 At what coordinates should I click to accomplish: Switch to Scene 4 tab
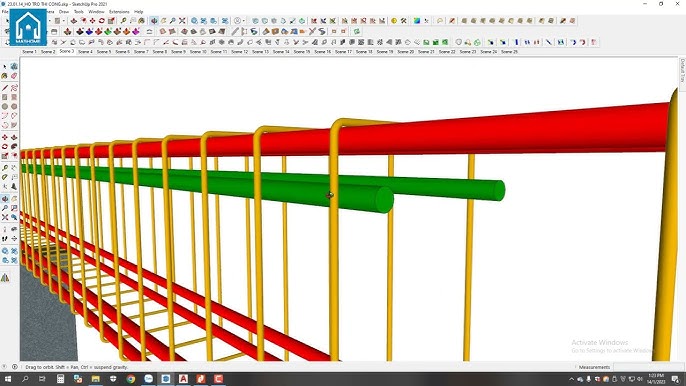85,52
